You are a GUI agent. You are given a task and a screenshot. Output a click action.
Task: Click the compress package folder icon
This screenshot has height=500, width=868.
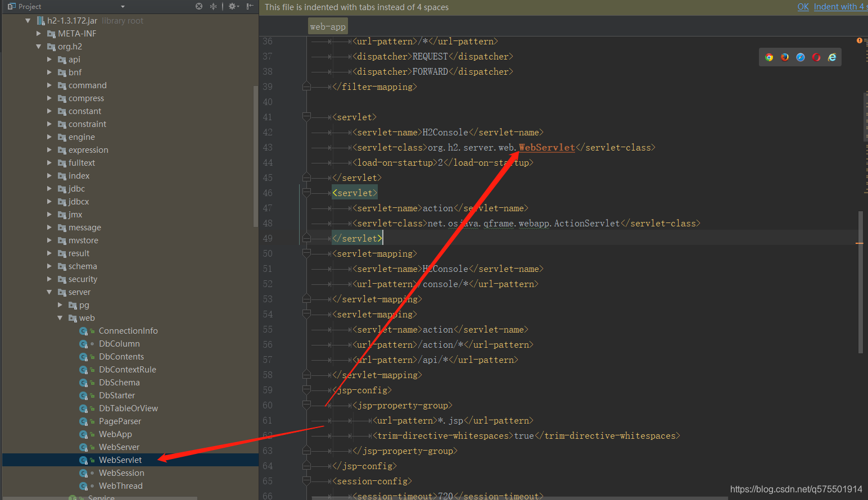62,99
